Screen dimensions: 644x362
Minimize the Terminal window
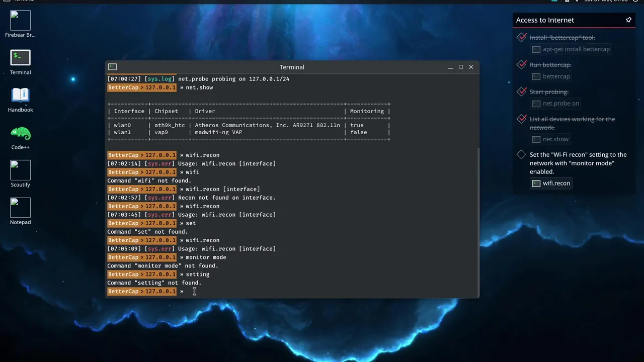click(450, 67)
